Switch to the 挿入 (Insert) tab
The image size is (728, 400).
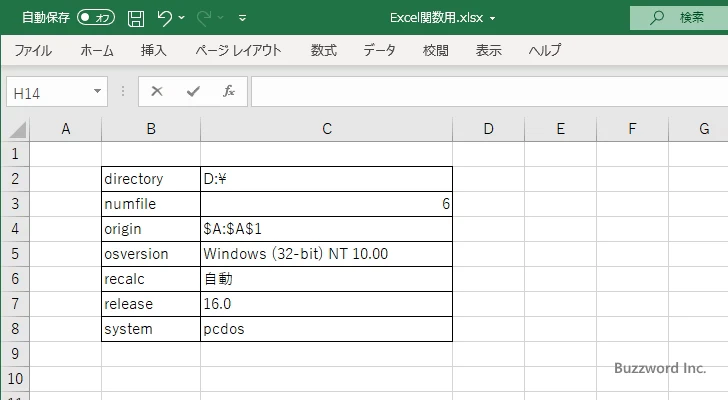coord(153,50)
